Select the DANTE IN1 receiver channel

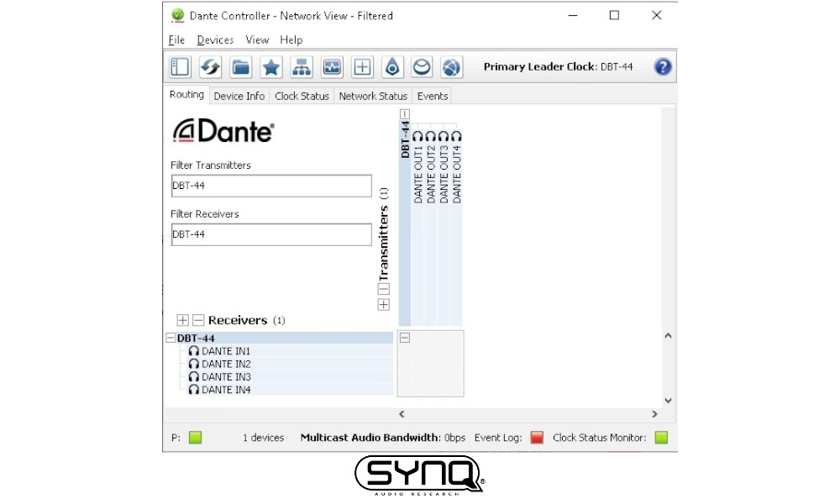(x=290, y=351)
